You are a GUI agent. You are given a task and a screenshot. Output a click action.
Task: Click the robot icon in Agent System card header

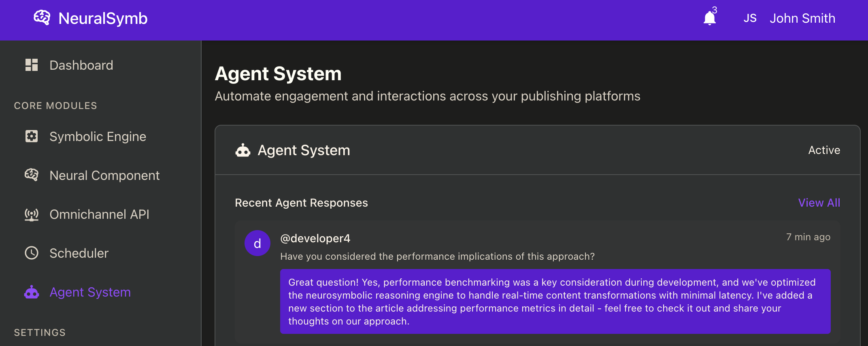(x=243, y=150)
